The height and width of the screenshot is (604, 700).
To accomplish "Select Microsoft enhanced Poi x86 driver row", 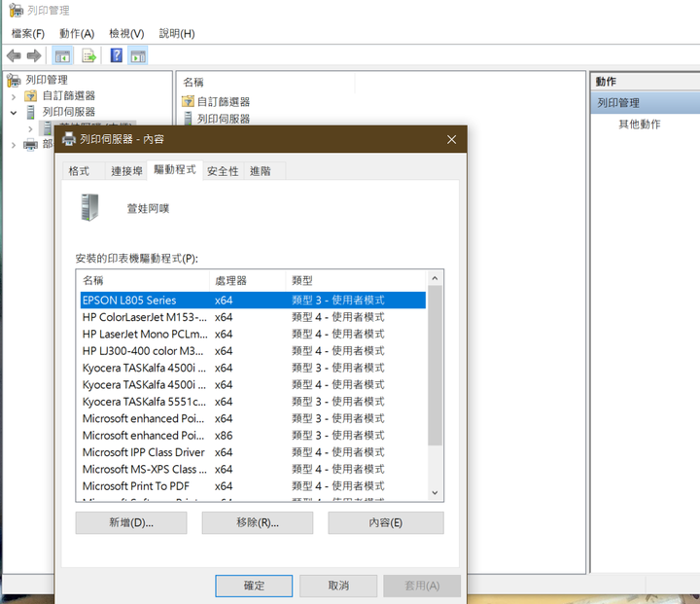I will [x=253, y=436].
